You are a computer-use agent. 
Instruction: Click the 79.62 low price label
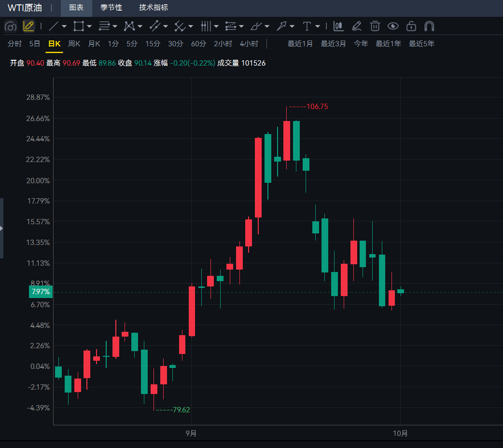[181, 410]
